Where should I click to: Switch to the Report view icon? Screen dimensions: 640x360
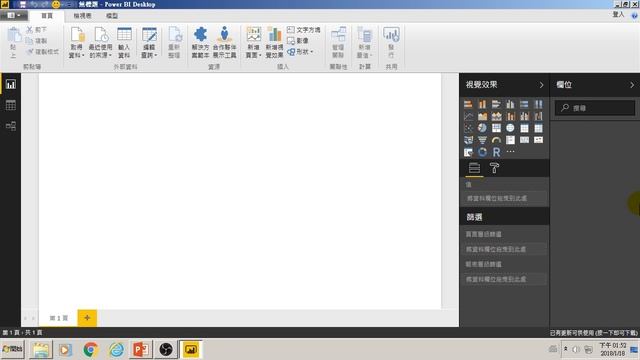pyautogui.click(x=11, y=84)
